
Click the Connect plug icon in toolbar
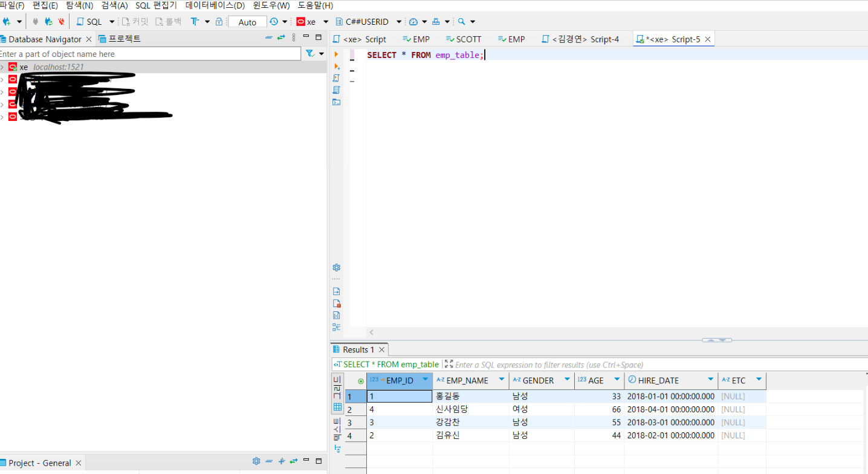36,22
